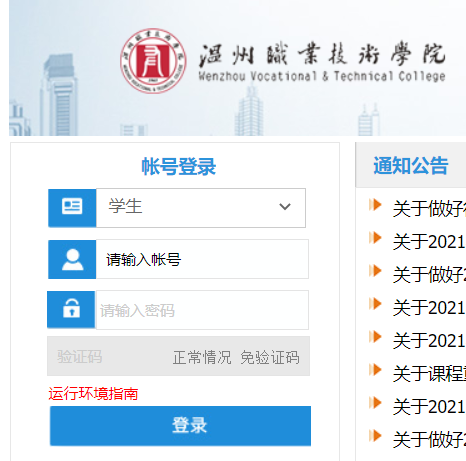Click the red Wenzhou college seal logo
The height and width of the screenshot is (461, 466).
(x=153, y=61)
